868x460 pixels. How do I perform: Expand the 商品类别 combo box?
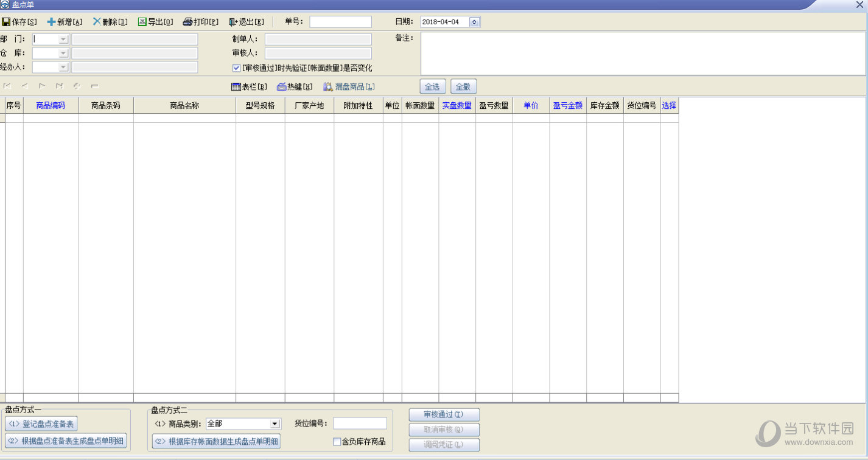[x=275, y=423]
